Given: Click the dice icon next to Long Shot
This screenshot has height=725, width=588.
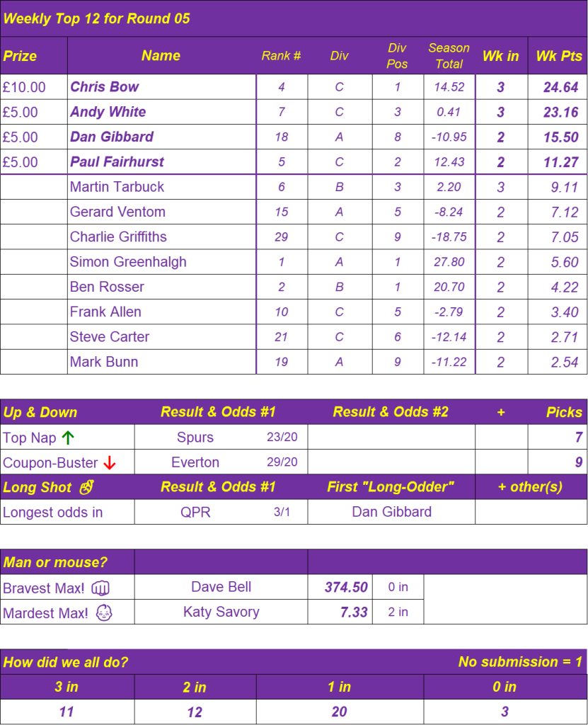Looking at the screenshot, I should [87, 487].
